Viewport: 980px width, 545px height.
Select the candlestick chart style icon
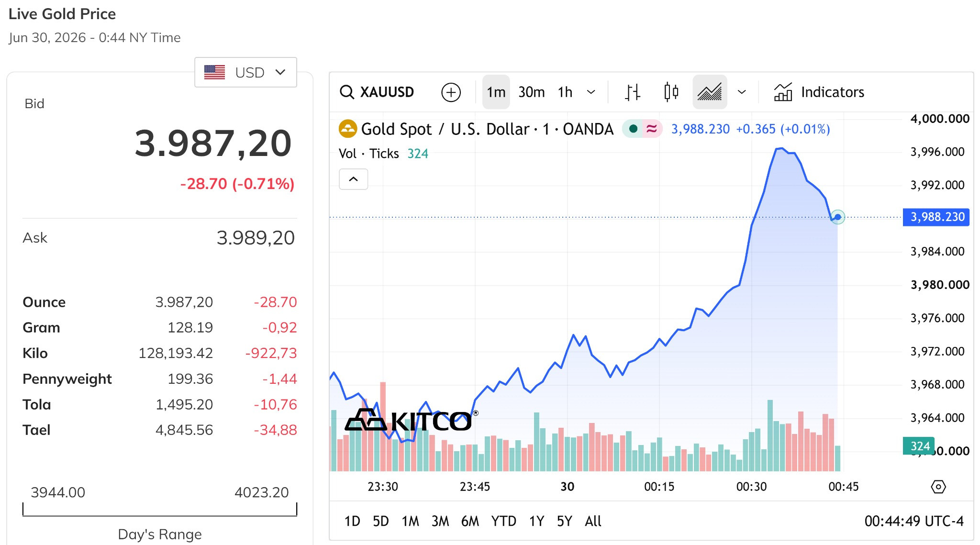671,92
